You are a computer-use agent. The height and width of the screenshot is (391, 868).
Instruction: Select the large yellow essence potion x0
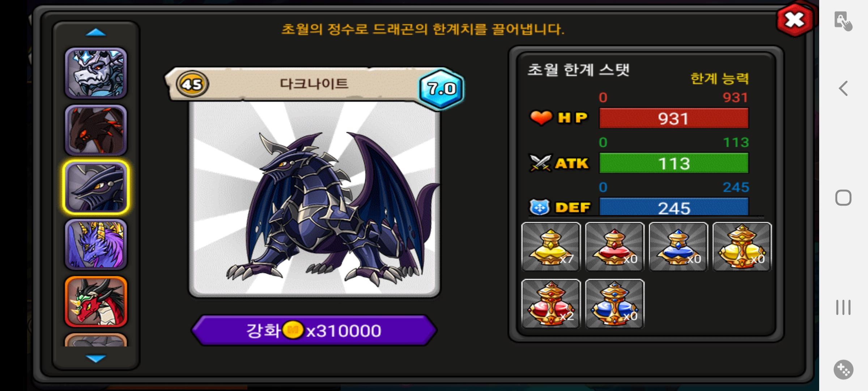point(742,247)
